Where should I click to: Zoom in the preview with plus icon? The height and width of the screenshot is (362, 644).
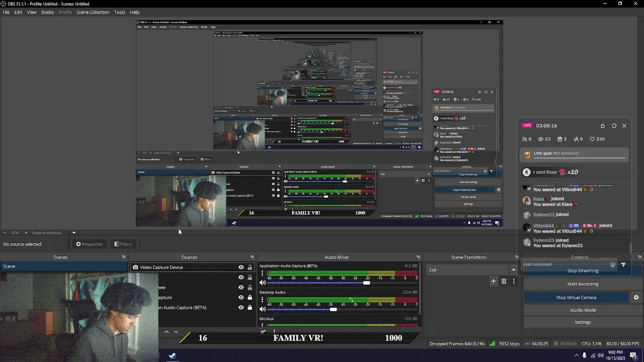tap(26, 233)
